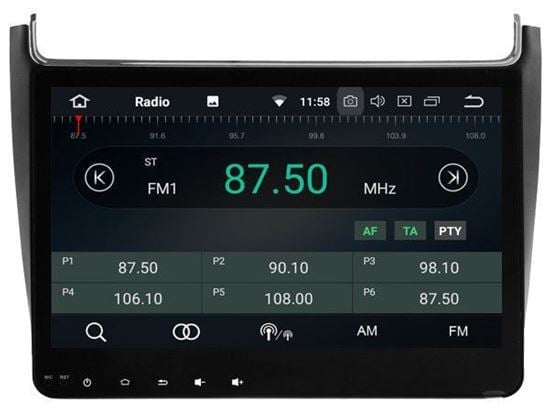Open recent apps overview icon
Viewport: 550px width, 412px height.
click(431, 101)
